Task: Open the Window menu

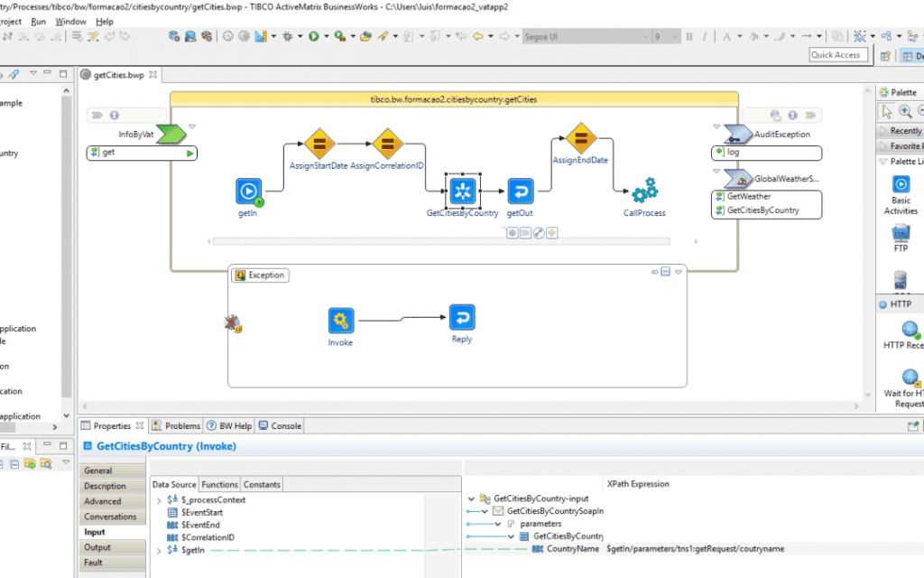Action: click(70, 22)
